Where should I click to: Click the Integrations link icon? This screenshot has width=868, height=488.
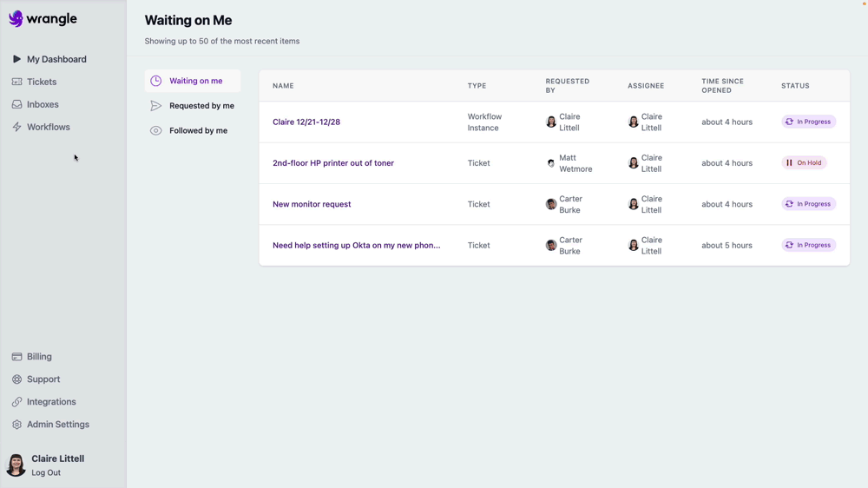pyautogui.click(x=16, y=402)
